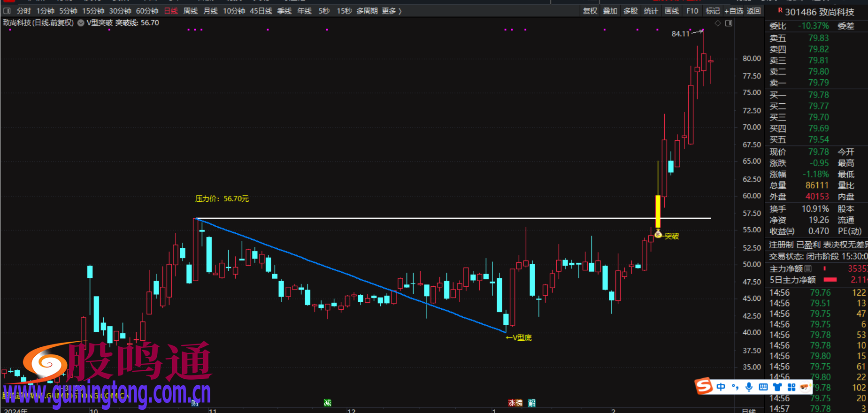Open Sogou toolbox grid icon
Viewport: 868px width, 413px height.
791,387
